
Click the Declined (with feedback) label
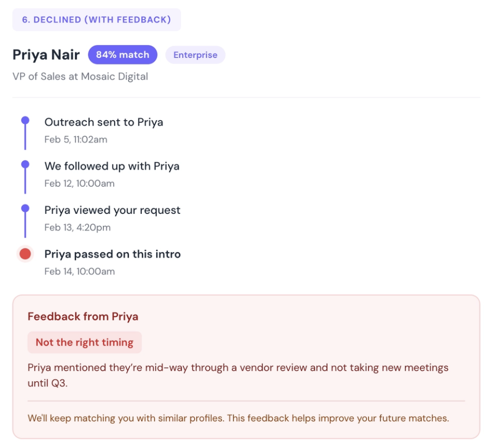[96, 20]
